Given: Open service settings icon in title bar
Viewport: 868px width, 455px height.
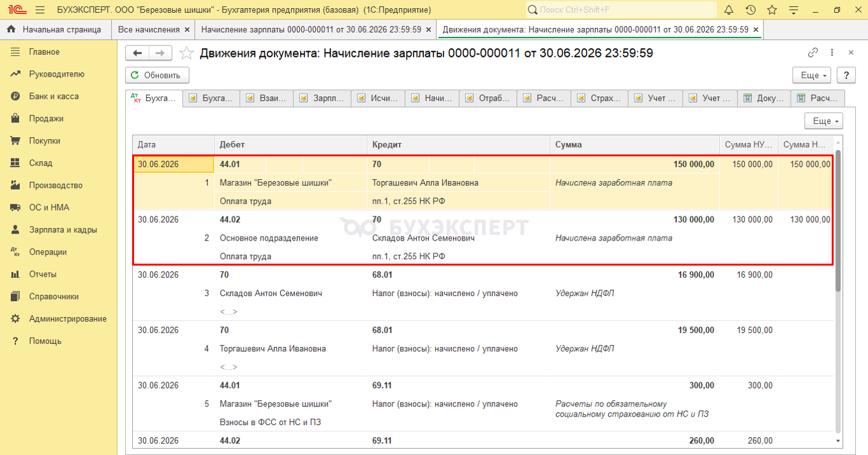Looking at the screenshot, I should pyautogui.click(x=793, y=10).
